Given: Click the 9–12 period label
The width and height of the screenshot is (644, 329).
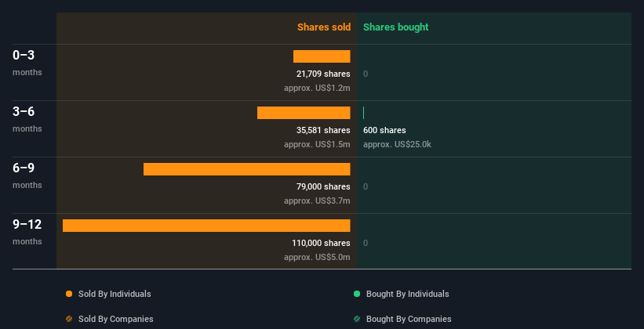Looking at the screenshot, I should click(x=27, y=224).
